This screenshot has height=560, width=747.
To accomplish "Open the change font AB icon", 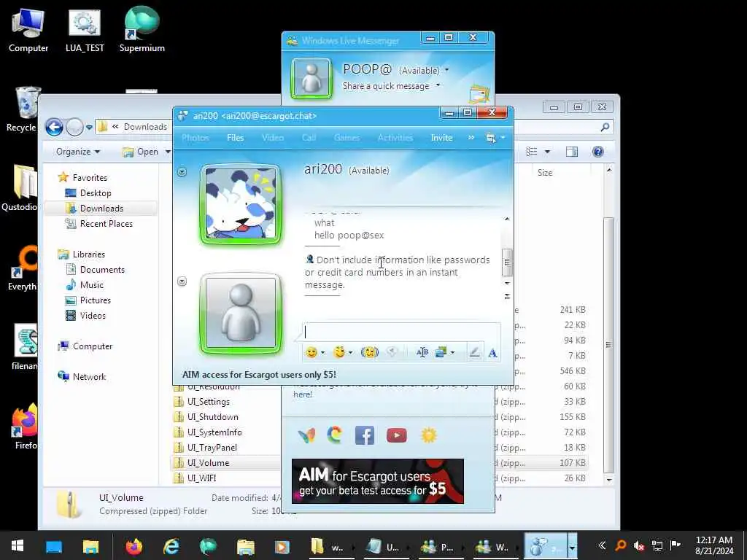I will coord(422,352).
